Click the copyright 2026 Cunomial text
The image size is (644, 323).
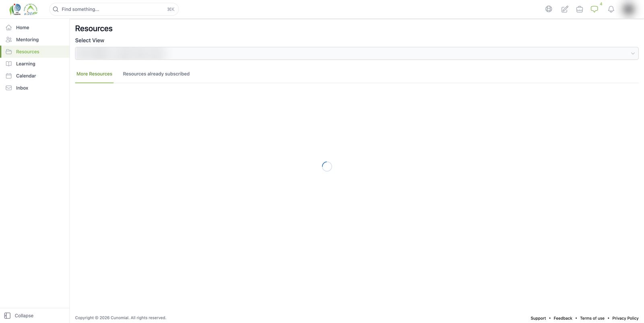pos(121,318)
